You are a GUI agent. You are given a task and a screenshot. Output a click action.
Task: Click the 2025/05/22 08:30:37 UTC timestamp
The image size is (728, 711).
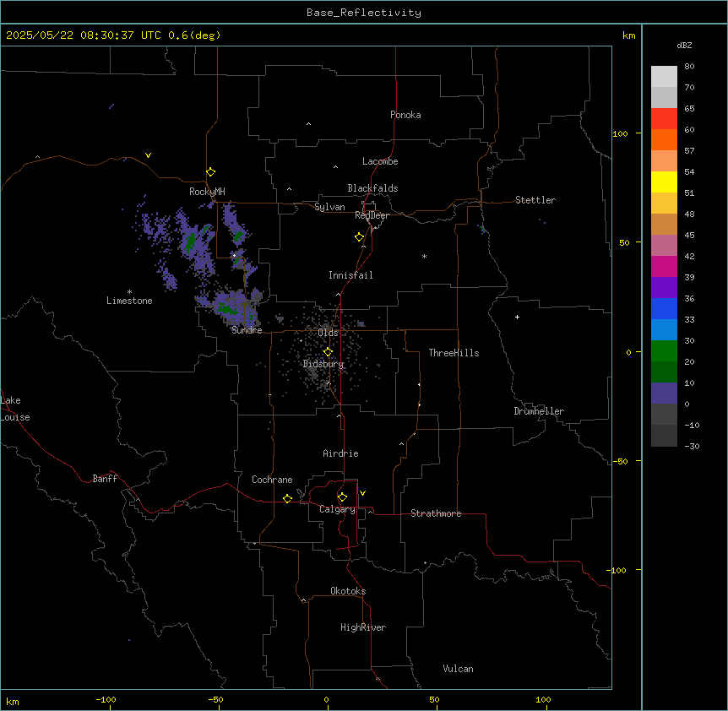pos(84,35)
